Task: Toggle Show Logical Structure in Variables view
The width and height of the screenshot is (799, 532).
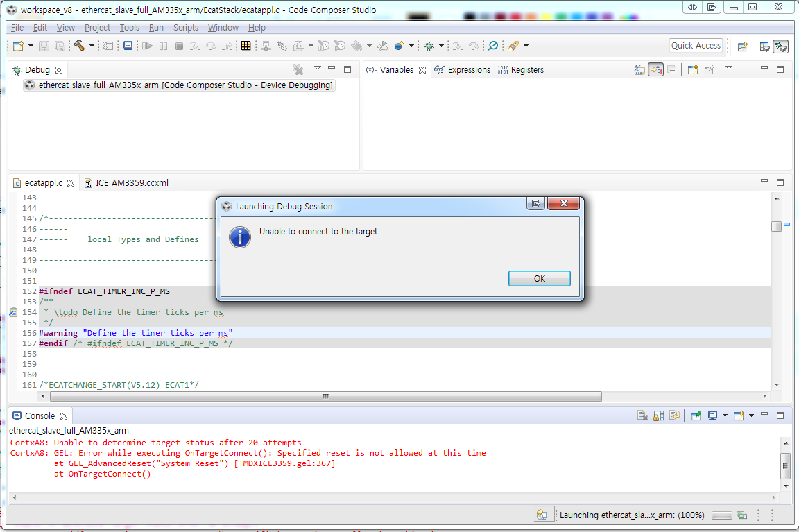Action: coord(656,70)
